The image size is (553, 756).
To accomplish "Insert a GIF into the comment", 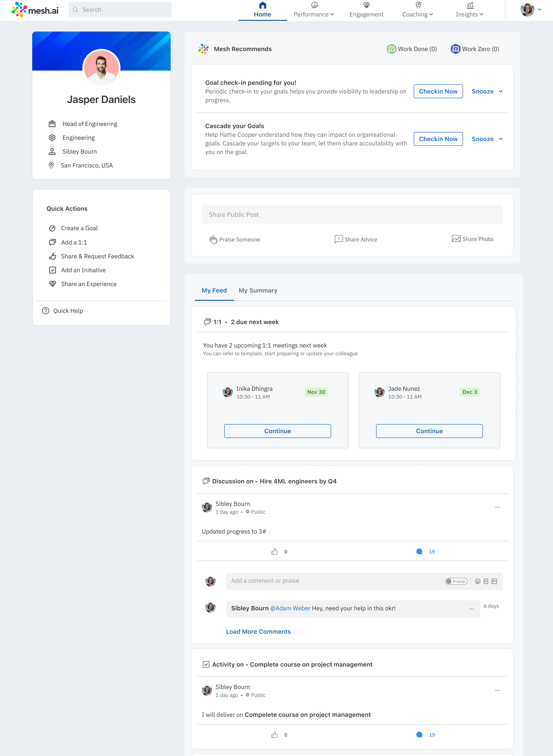I will (x=486, y=581).
